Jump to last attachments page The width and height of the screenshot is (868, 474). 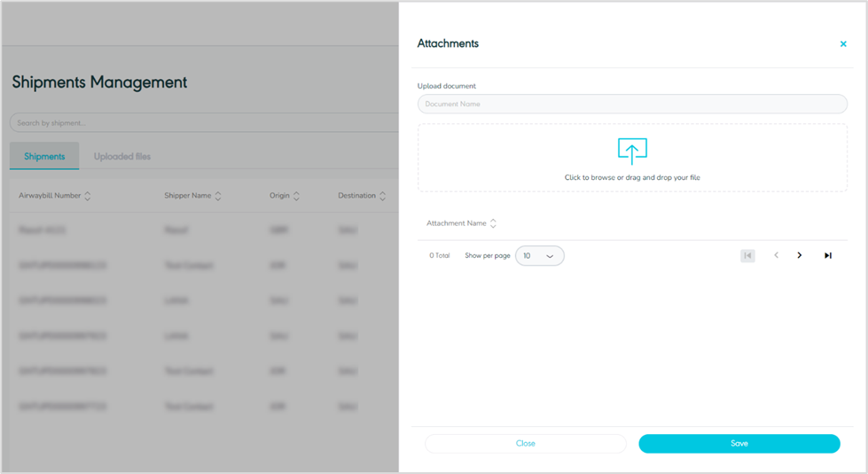pyautogui.click(x=828, y=256)
